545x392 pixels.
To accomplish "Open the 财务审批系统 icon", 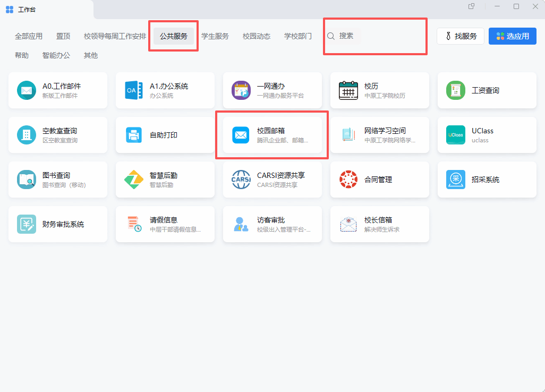I will (x=27, y=224).
